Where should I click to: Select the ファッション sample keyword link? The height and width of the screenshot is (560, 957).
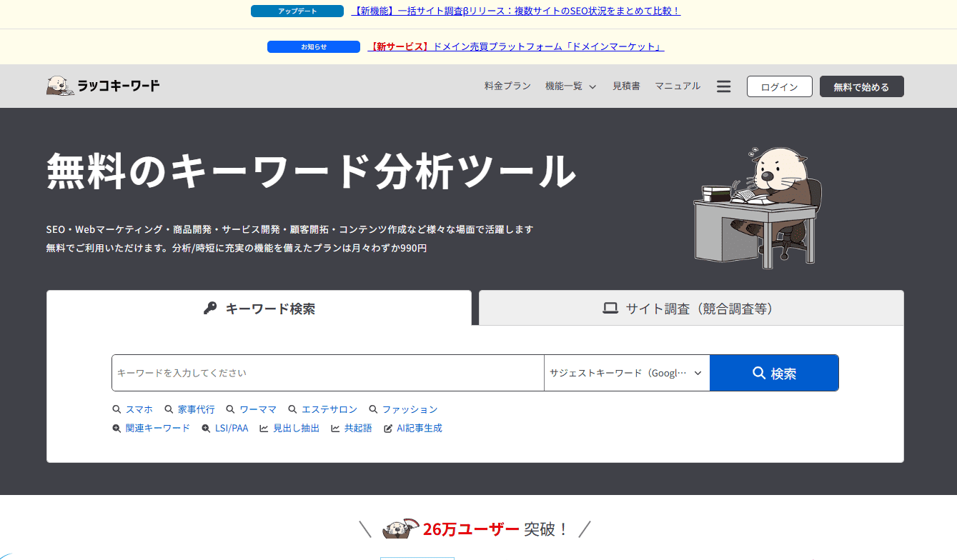[x=410, y=409]
